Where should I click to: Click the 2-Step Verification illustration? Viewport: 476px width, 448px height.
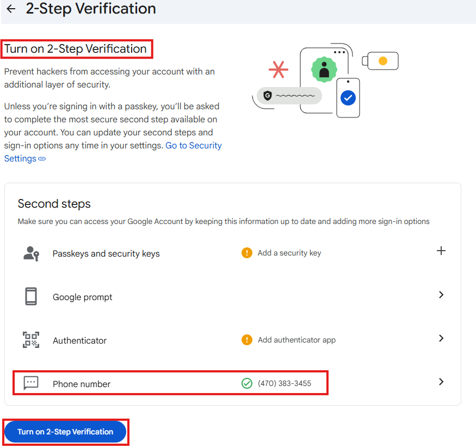click(325, 82)
